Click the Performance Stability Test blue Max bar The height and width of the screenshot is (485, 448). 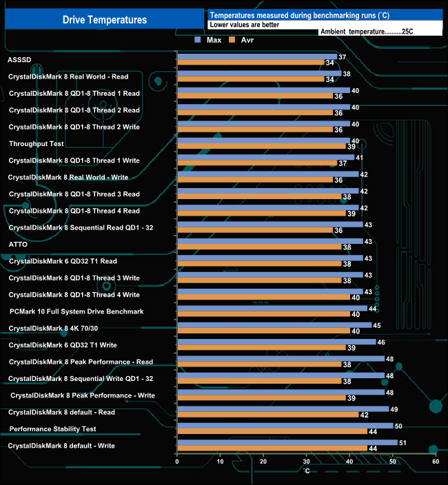285,426
